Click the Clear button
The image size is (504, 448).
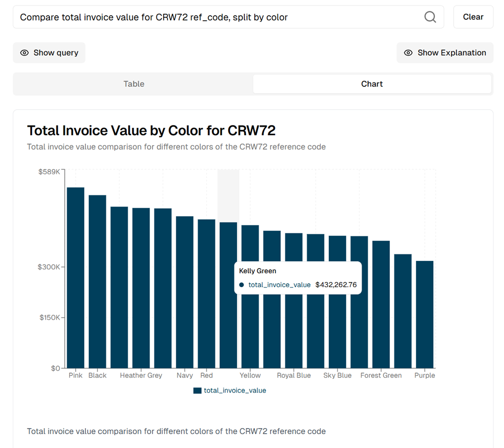click(473, 17)
